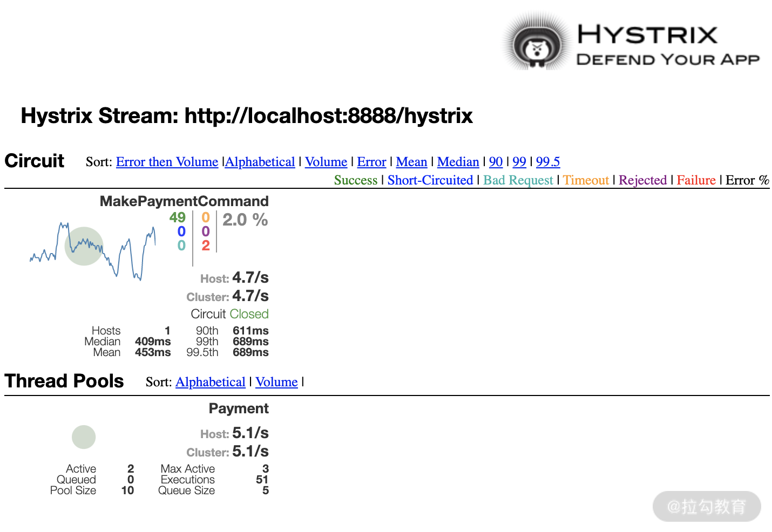Click the Queue Size value 5
This screenshot has height=532, width=772.
(266, 490)
